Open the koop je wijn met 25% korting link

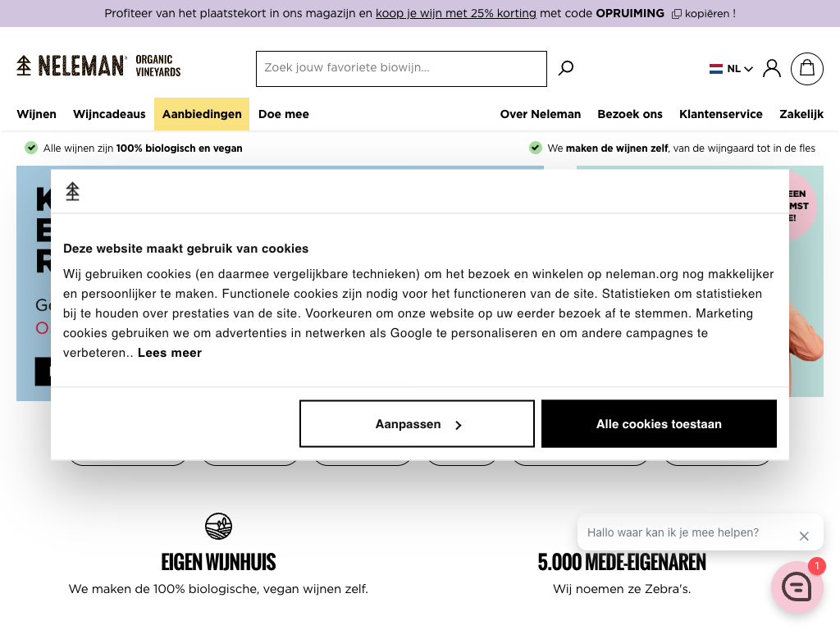(456, 13)
